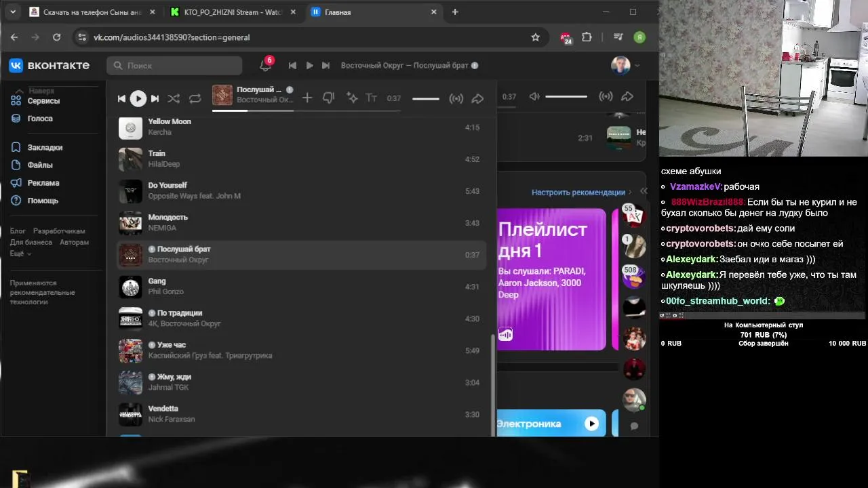
Task: Switch to Скачать на телефон tab
Action: (93, 12)
